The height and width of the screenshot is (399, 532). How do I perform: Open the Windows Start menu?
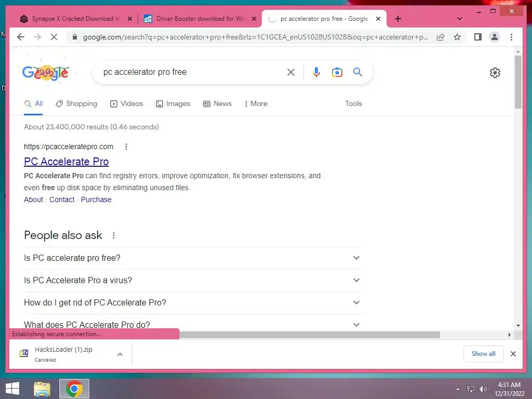pyautogui.click(x=12, y=389)
